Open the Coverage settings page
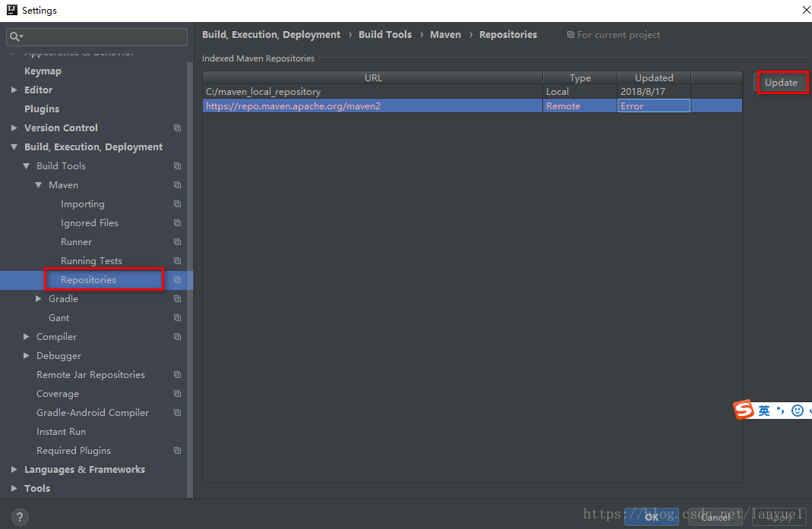This screenshot has height=529, width=812. pos(58,394)
